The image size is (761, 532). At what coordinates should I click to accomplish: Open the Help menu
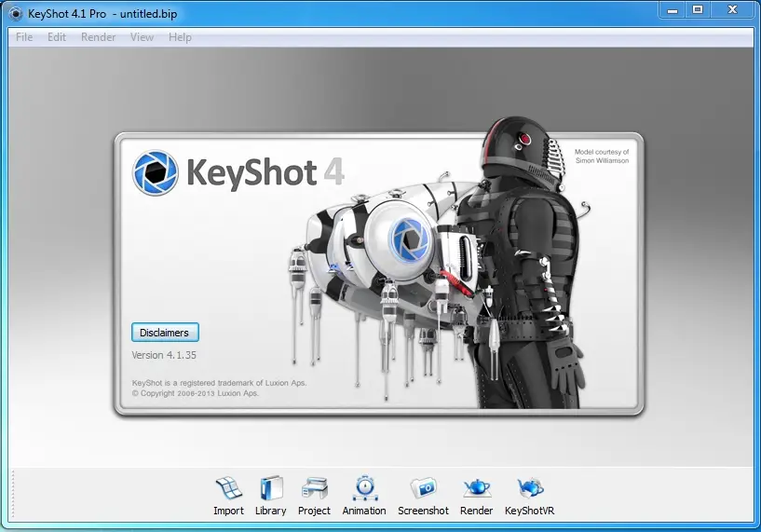click(x=180, y=37)
